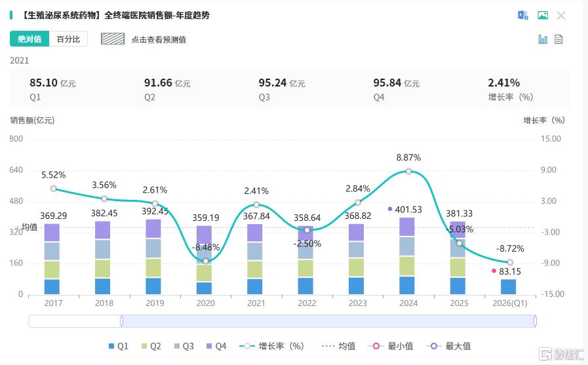This screenshot has width=588, height=365.
Task: Toggle 增长率 (%) line in legend
Action: (271, 346)
